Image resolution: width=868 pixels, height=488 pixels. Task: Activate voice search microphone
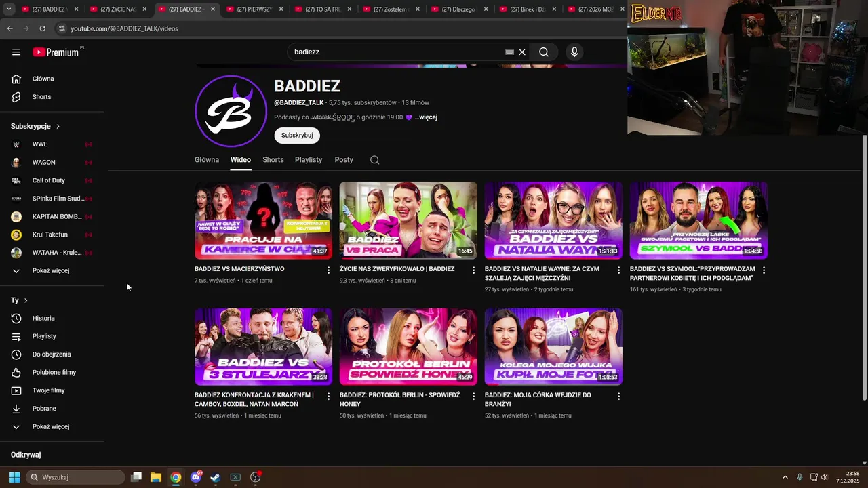574,52
